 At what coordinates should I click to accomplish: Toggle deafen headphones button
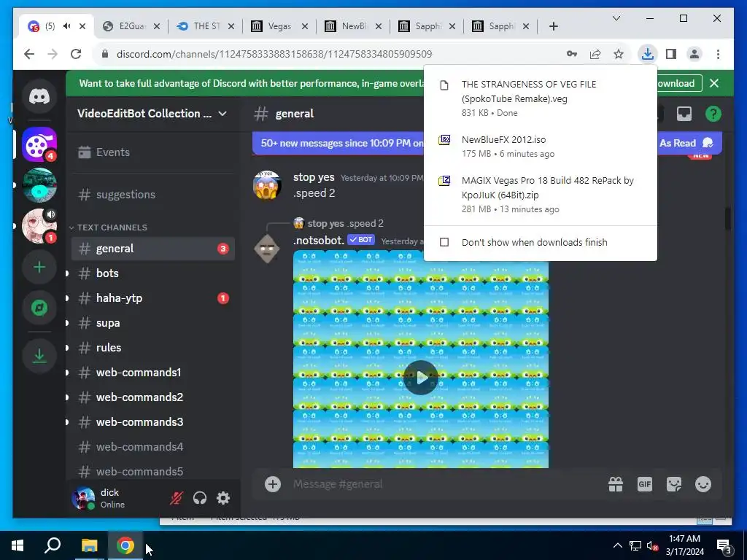[x=200, y=498]
